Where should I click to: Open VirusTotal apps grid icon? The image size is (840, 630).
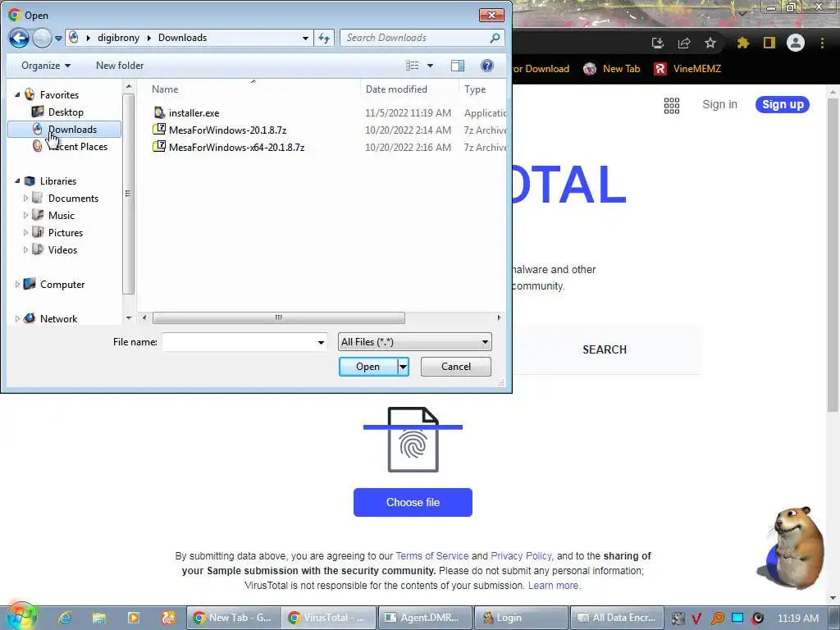coord(672,106)
